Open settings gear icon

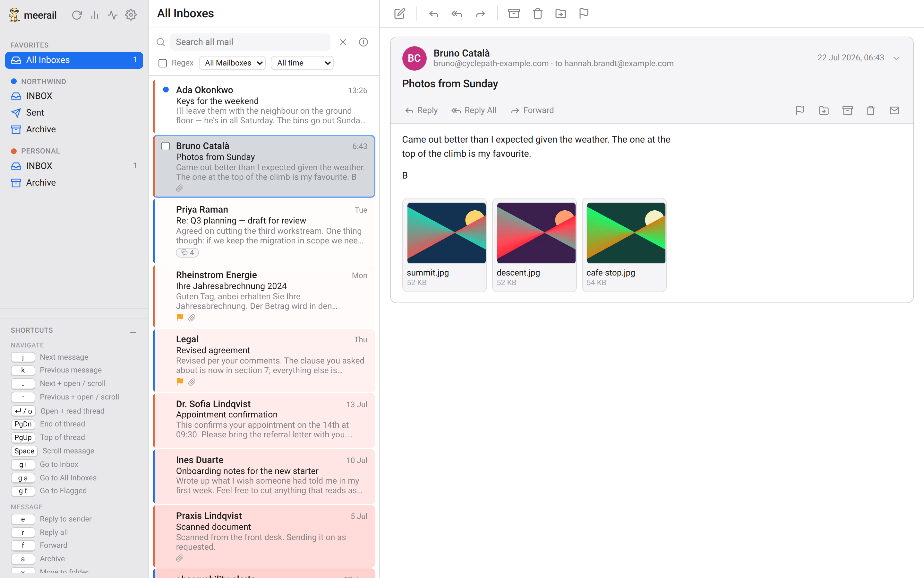click(131, 15)
